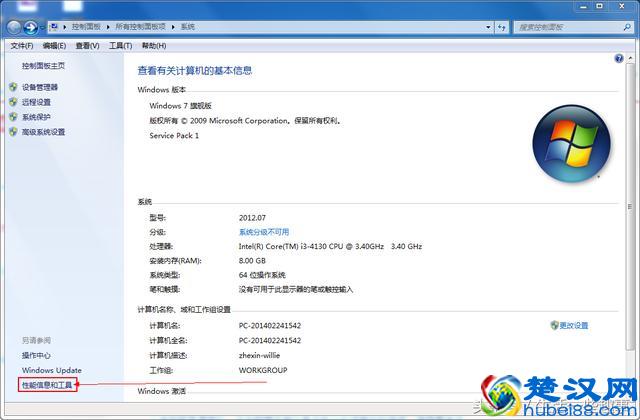640x420 pixels.
Task: Click the address bar computer icon
Action: click(x=53, y=27)
